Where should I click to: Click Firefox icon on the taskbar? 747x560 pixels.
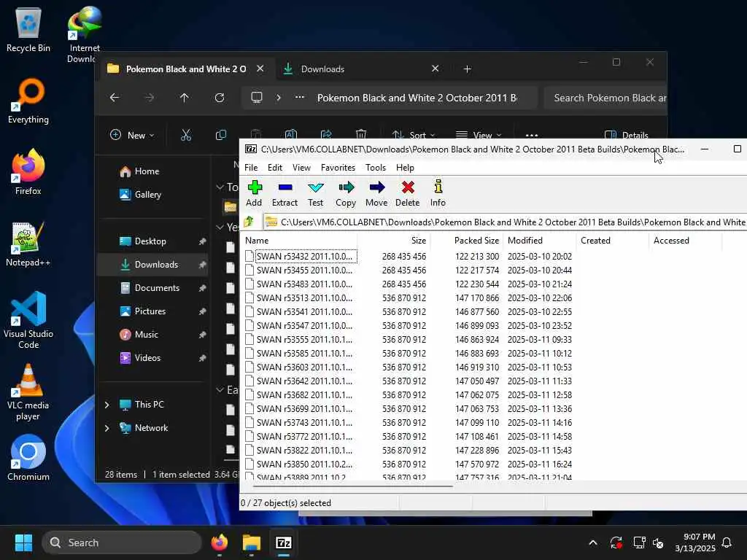[x=219, y=542]
